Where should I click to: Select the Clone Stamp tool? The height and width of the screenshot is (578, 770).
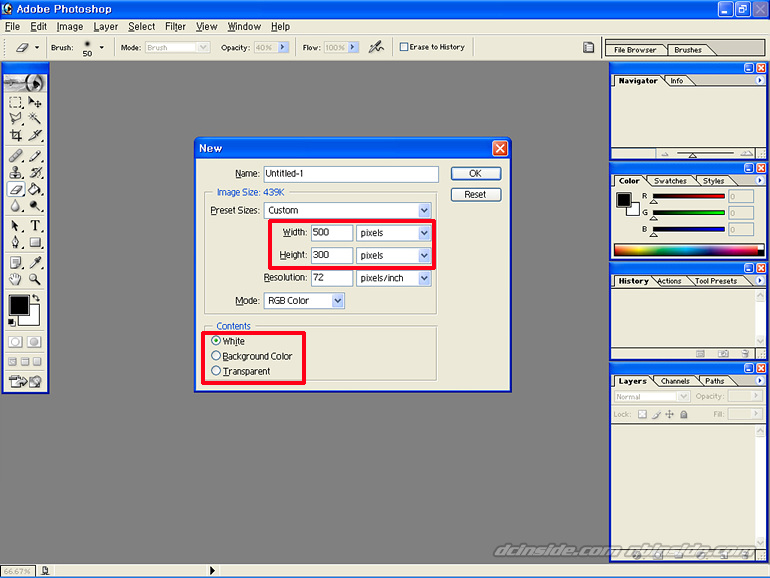[16, 172]
